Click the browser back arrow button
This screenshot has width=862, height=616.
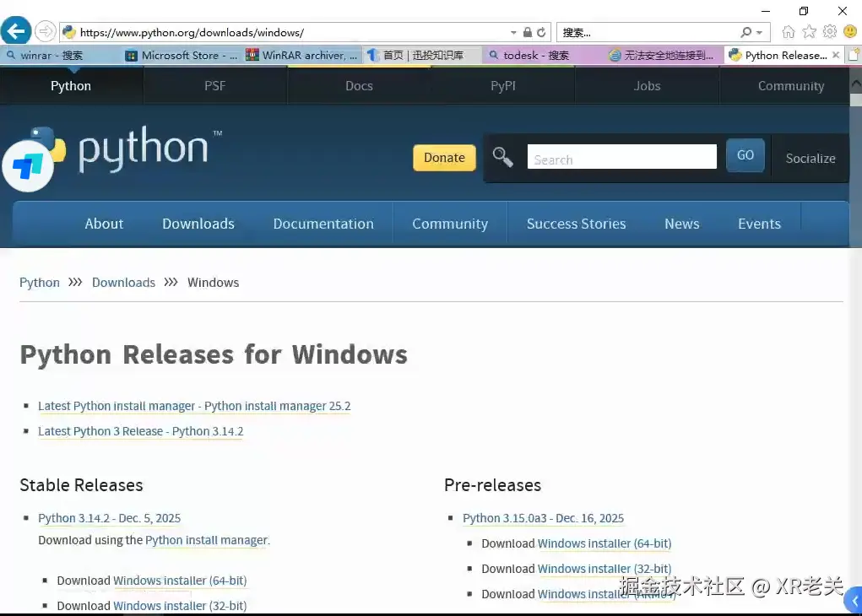point(16,30)
